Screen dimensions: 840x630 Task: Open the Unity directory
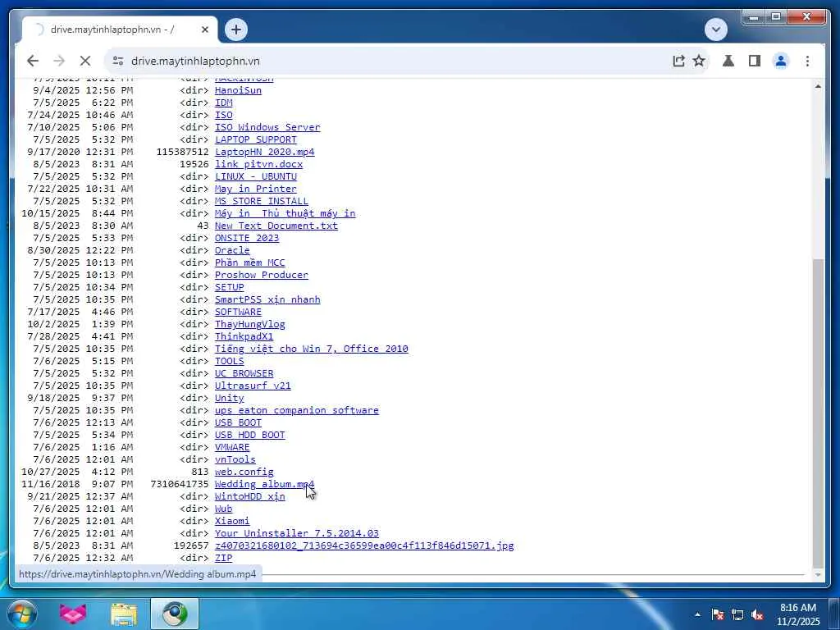[x=230, y=398]
